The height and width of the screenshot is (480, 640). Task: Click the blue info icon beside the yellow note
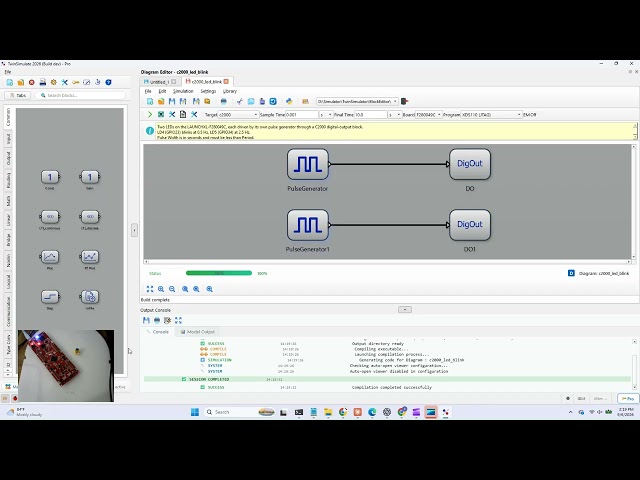tap(150, 131)
